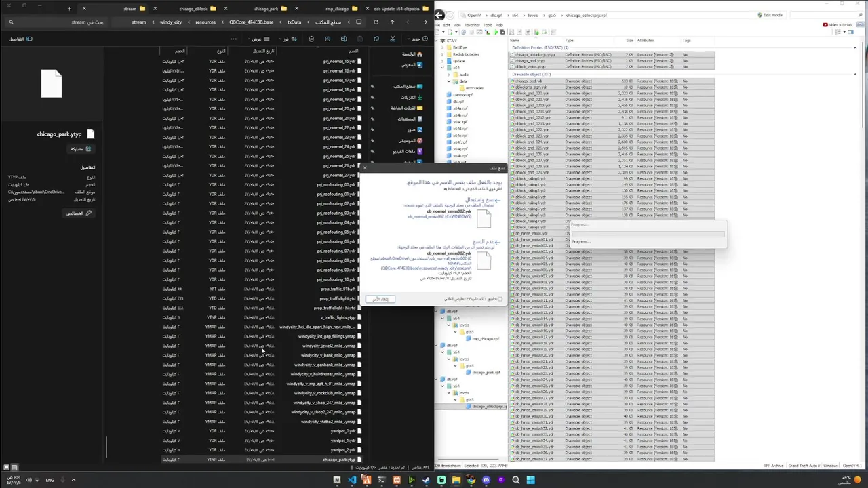Click the Share icon in Explorer toolbar
The height and width of the screenshot is (488, 868).
328,39
